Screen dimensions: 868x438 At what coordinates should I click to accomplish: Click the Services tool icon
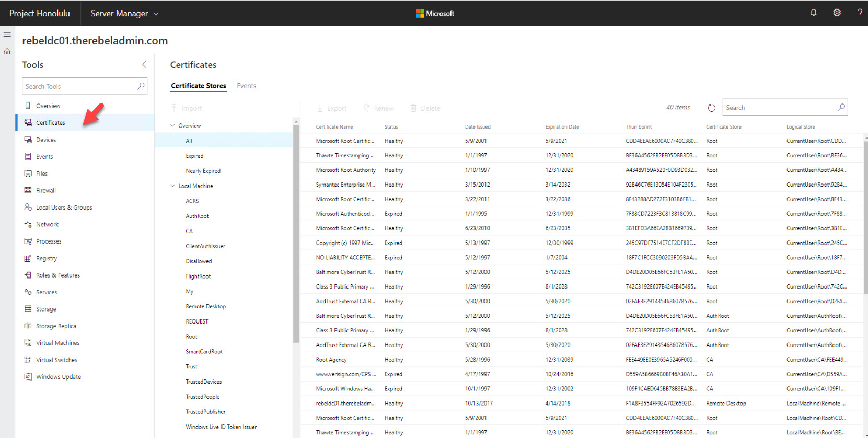pyautogui.click(x=28, y=292)
